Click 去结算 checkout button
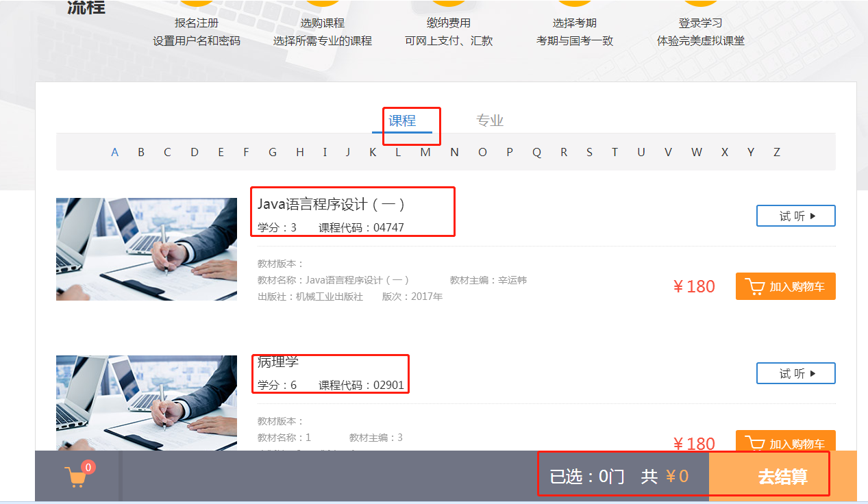The height and width of the screenshot is (504, 868). point(782,477)
